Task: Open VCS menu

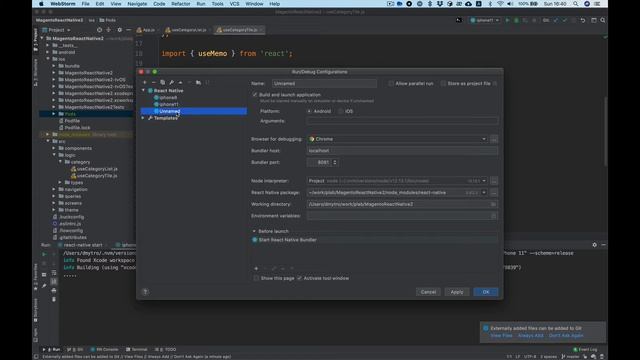Action: [234, 4]
